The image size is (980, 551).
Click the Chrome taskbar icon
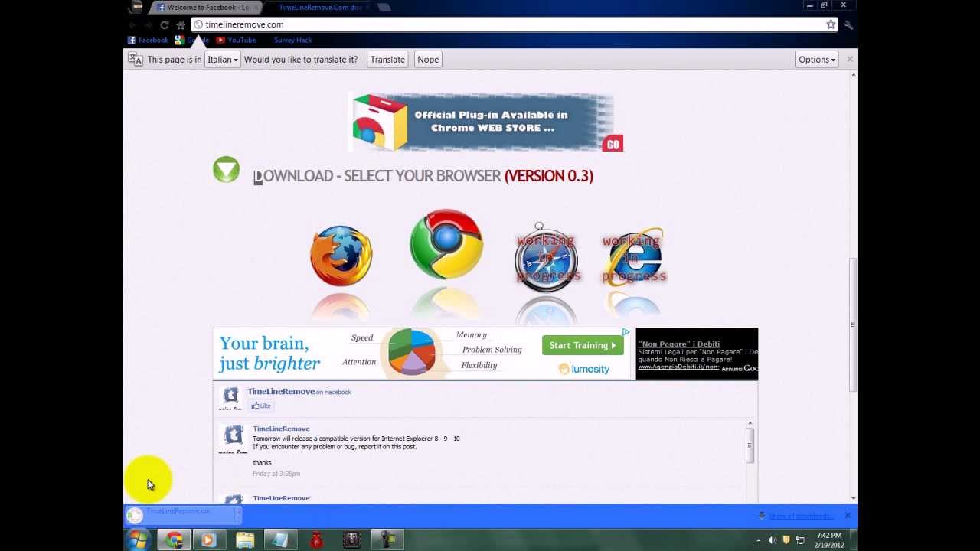coord(175,540)
